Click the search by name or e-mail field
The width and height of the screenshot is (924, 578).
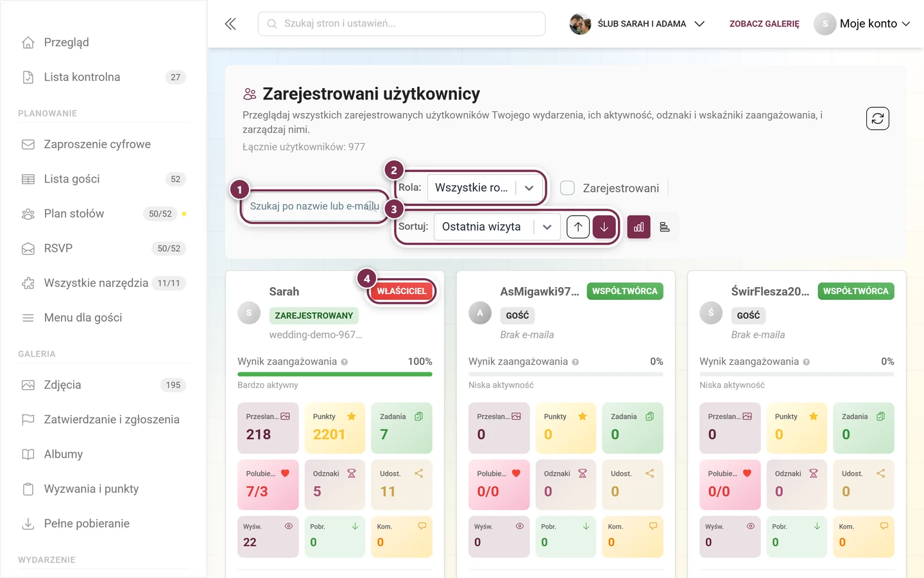click(x=314, y=206)
